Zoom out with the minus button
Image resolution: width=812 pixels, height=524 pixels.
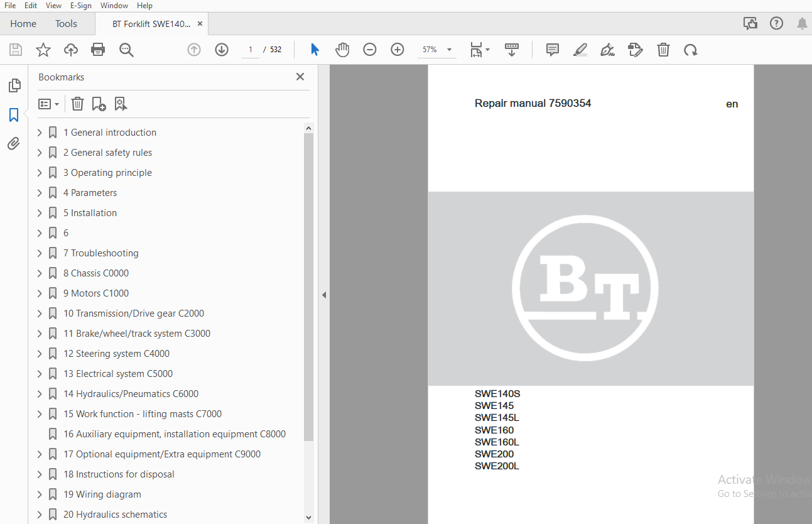click(x=370, y=50)
